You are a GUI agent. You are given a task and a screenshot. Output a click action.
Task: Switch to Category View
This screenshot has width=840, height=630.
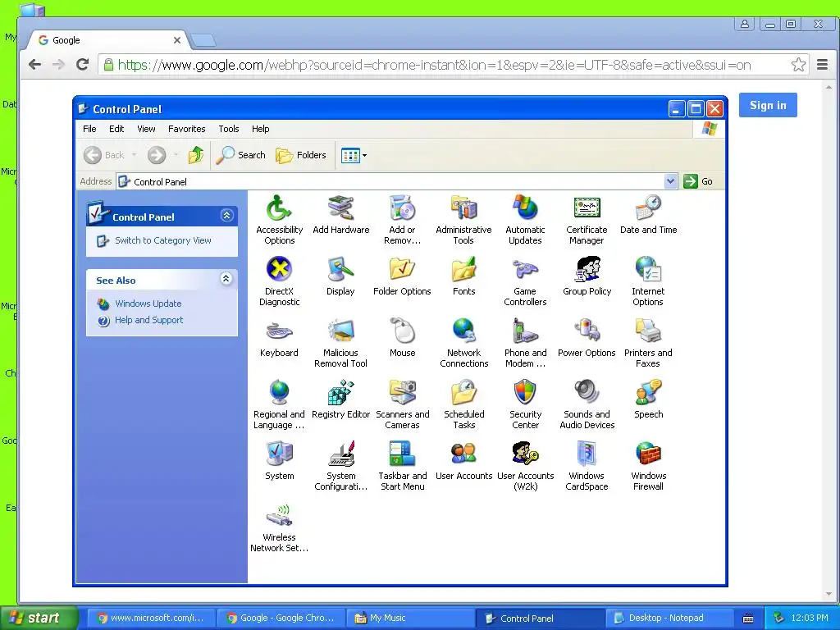(163, 240)
